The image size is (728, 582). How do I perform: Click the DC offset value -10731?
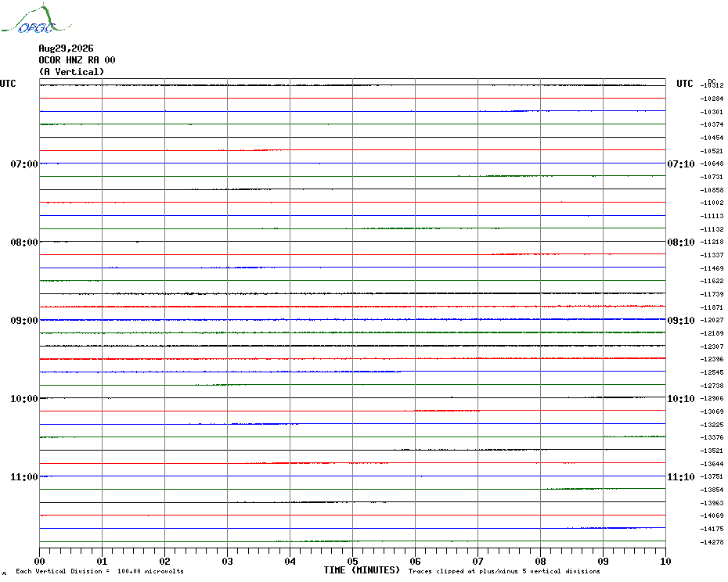click(712, 177)
